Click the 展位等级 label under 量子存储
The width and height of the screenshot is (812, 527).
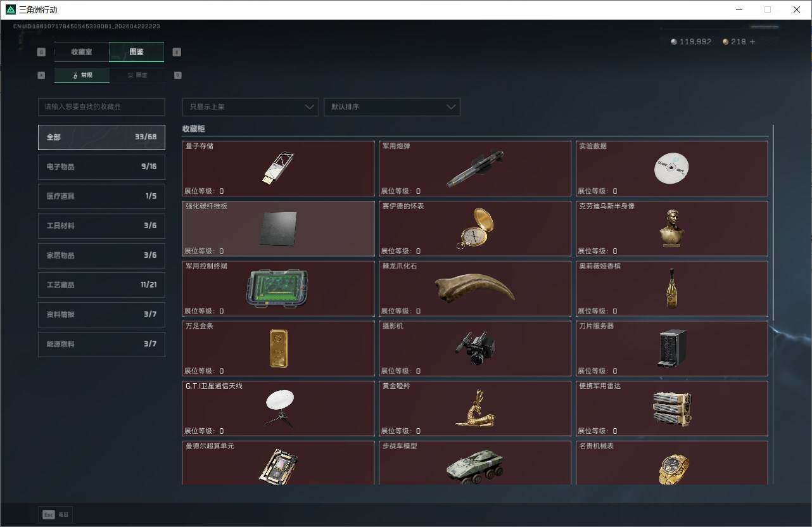click(x=204, y=191)
